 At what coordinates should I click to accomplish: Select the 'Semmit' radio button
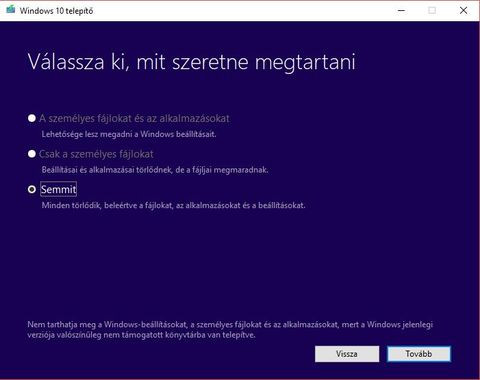tap(32, 189)
